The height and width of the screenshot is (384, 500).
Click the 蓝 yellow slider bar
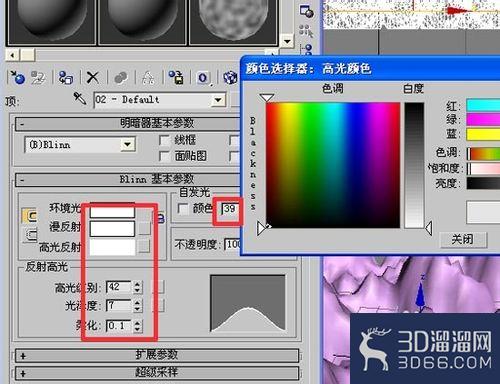[483, 134]
